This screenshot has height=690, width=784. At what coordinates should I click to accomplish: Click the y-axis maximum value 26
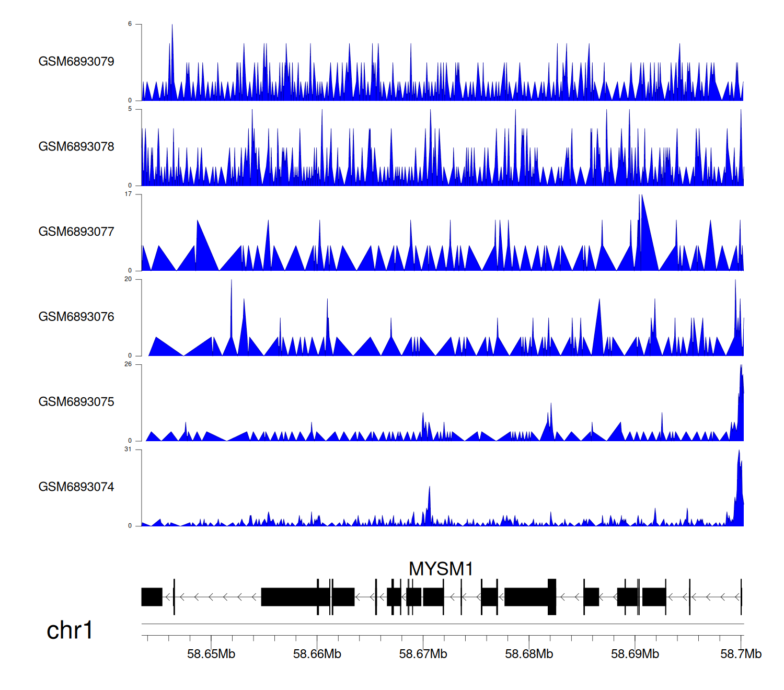(128, 364)
